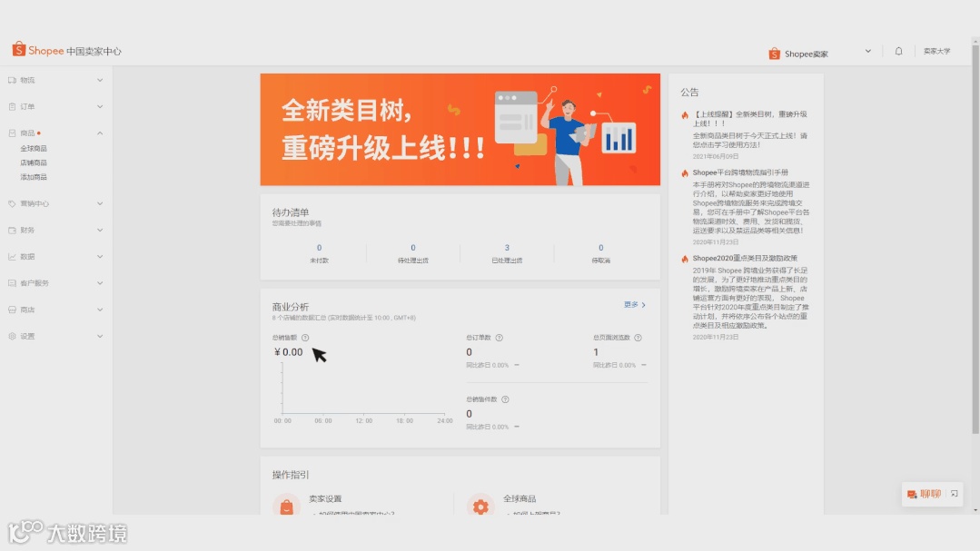Click the 卖家设置 orange bag icon
980x551 pixels.
click(x=286, y=505)
